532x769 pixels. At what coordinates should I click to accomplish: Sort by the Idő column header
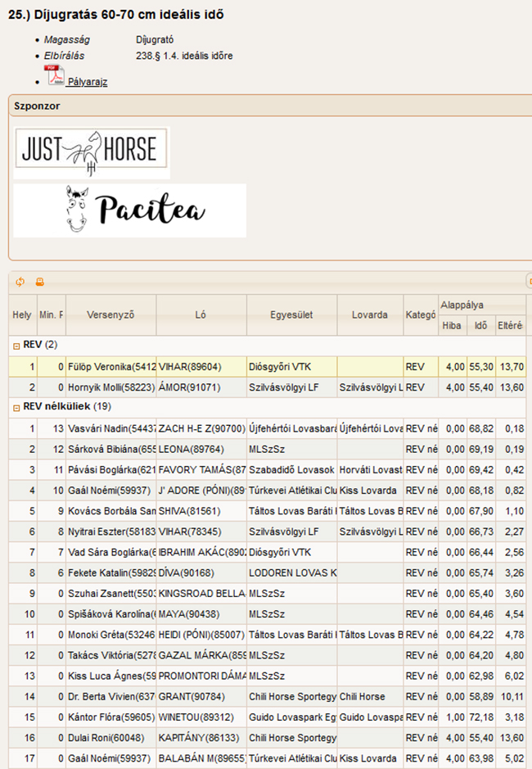(x=480, y=325)
